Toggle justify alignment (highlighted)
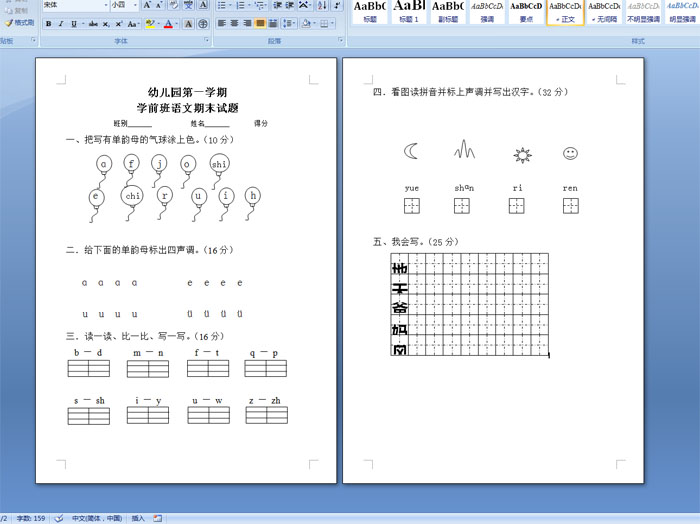 click(260, 23)
